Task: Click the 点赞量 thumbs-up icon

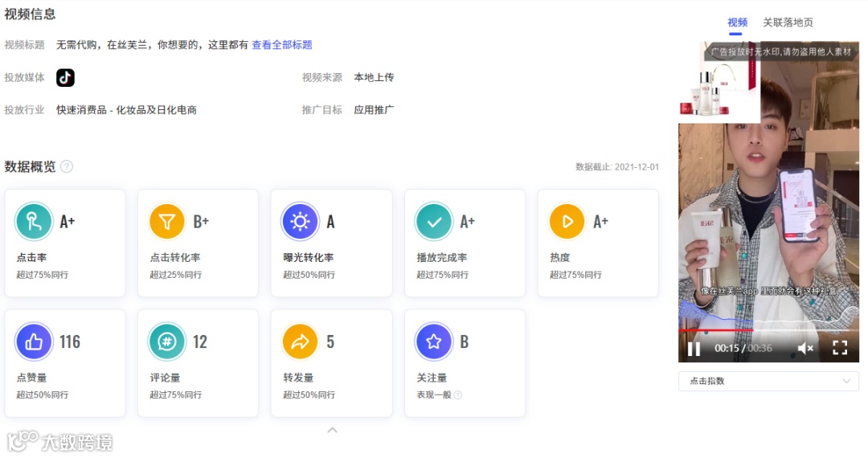Action: click(x=33, y=341)
